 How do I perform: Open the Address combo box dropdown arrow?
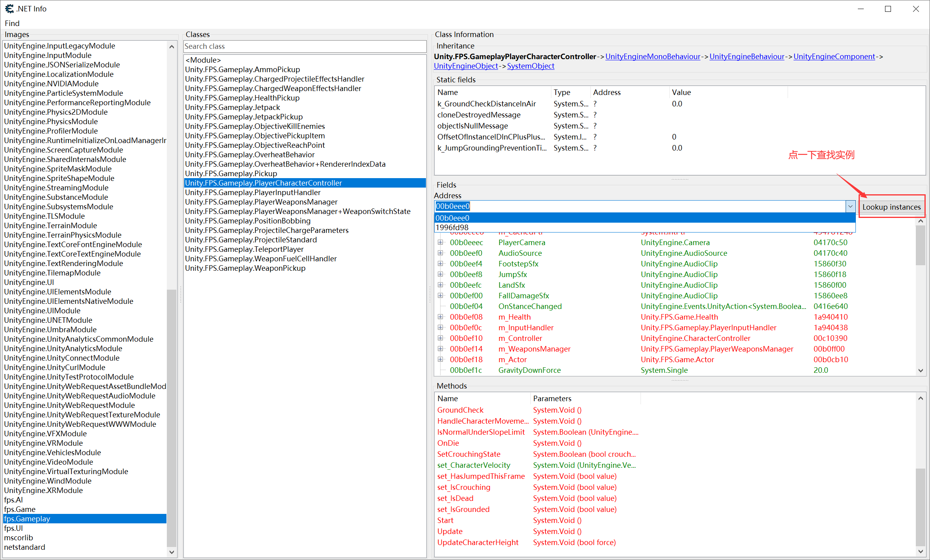coord(850,206)
